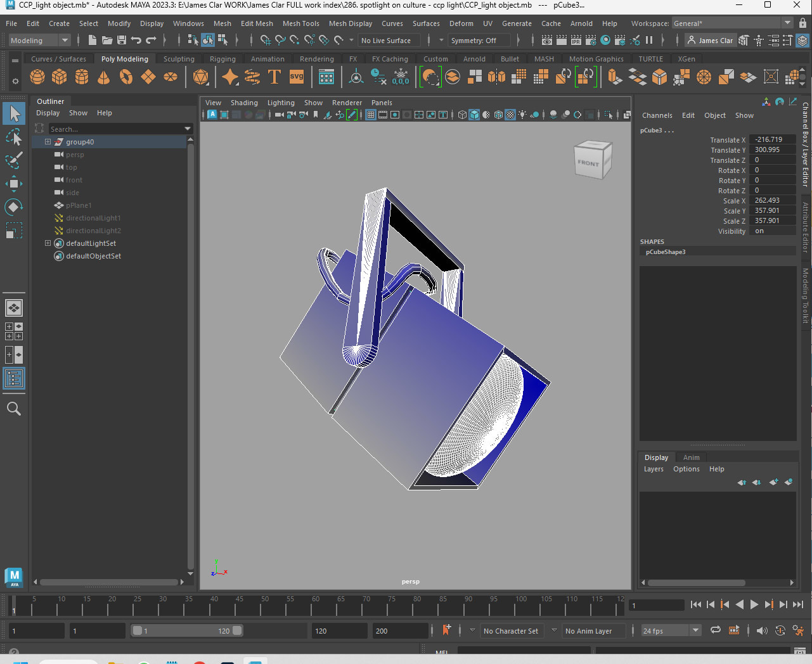Click the save scene icon
The width and height of the screenshot is (812, 664).
(x=121, y=41)
